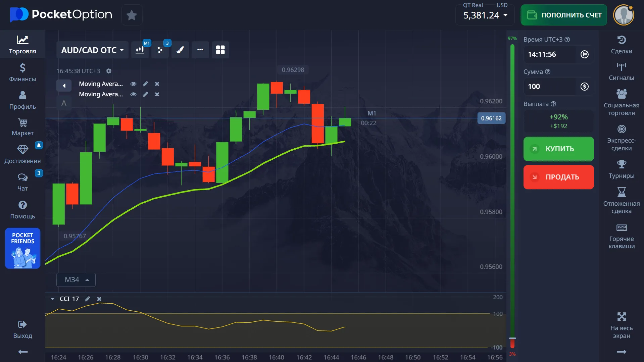Screen dimensions: 644x362
Task: Open the multi-chart grid layout
Action: click(x=220, y=50)
